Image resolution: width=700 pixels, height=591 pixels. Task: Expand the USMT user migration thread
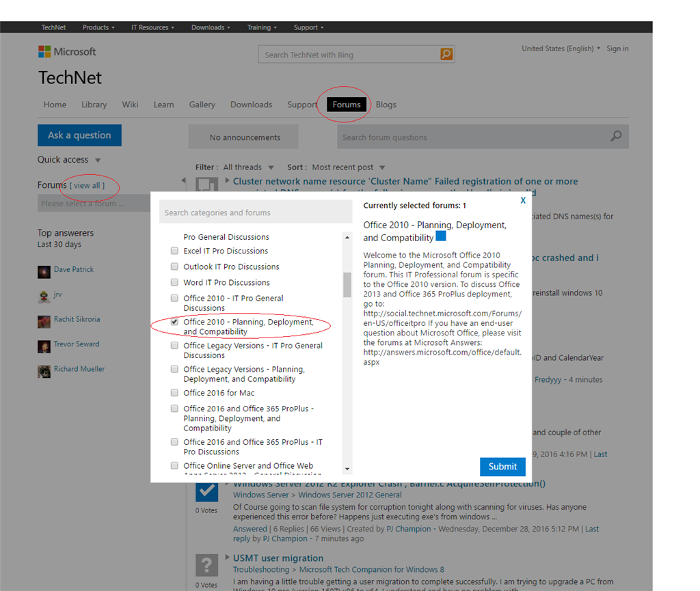(227, 557)
